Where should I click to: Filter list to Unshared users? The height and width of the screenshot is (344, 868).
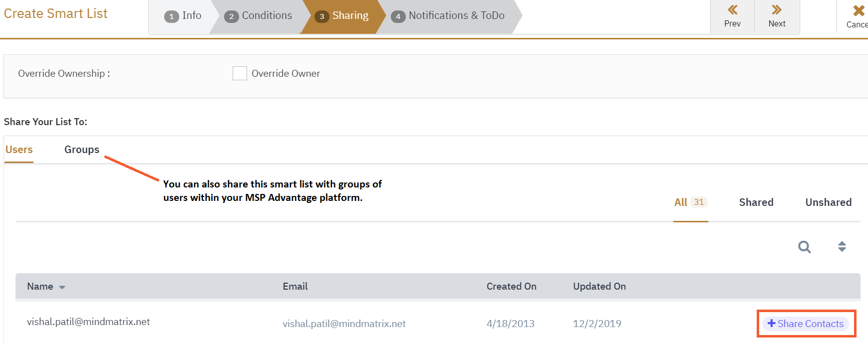(828, 202)
